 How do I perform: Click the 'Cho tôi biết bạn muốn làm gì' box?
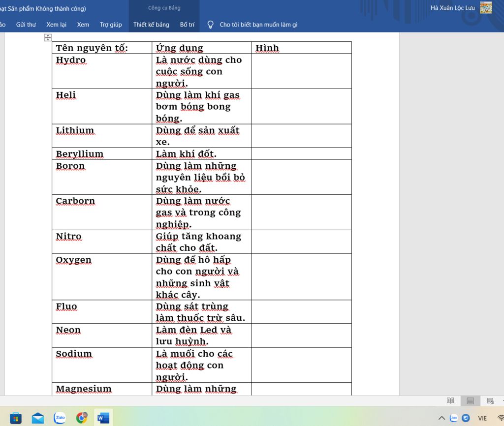click(x=258, y=25)
